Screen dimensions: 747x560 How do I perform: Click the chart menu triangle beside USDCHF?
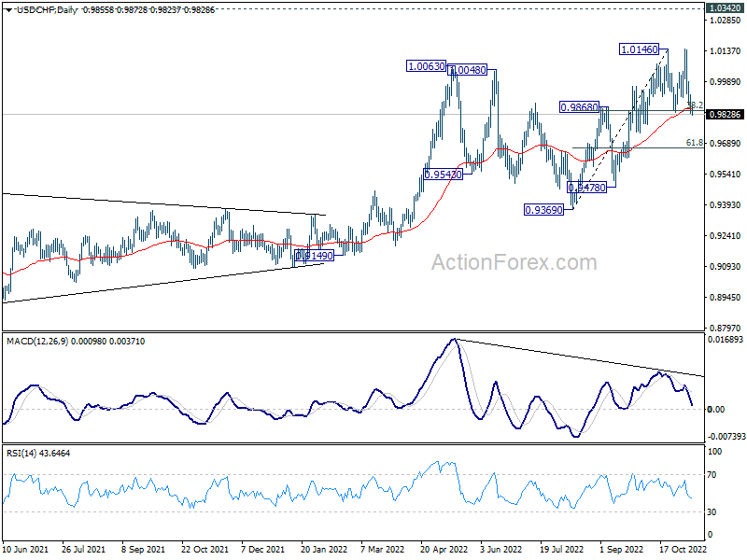(9, 10)
